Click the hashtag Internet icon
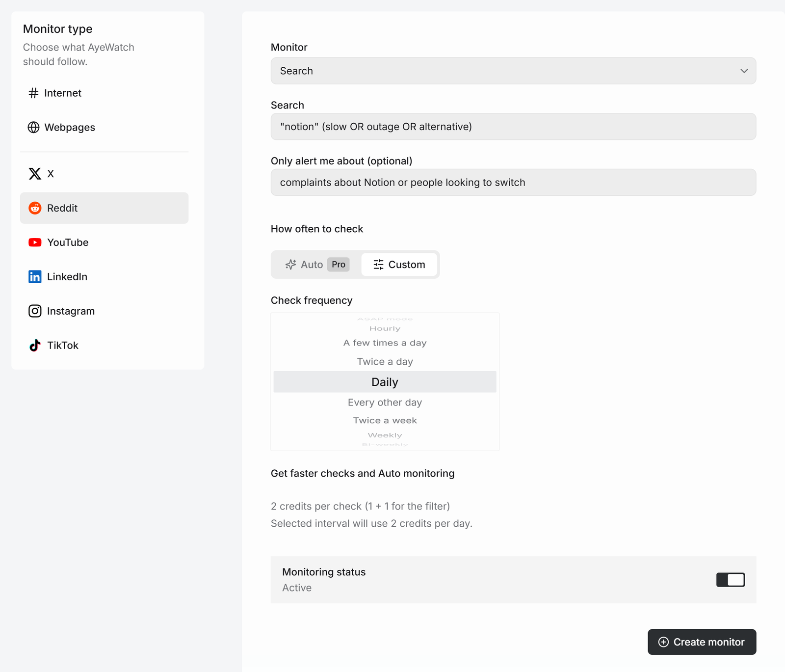This screenshot has height=672, width=785. (33, 93)
